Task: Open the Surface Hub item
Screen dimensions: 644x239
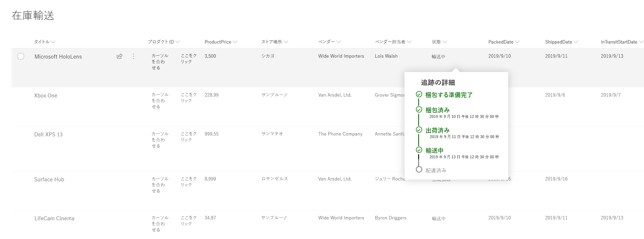Action: tap(49, 179)
